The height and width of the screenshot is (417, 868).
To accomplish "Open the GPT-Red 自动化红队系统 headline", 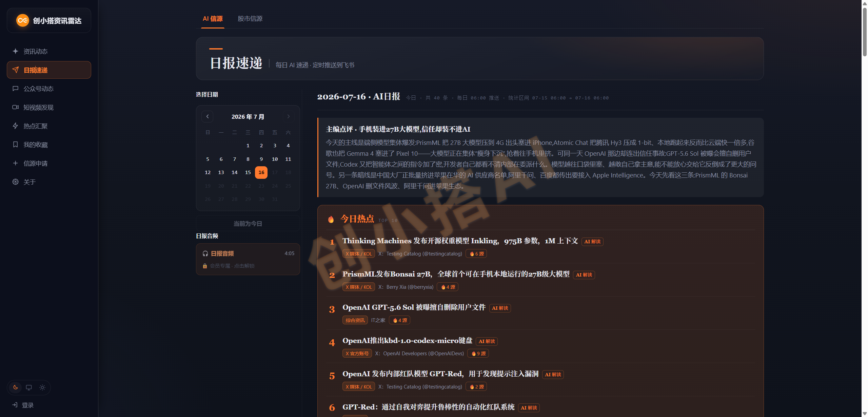I will tap(429, 407).
